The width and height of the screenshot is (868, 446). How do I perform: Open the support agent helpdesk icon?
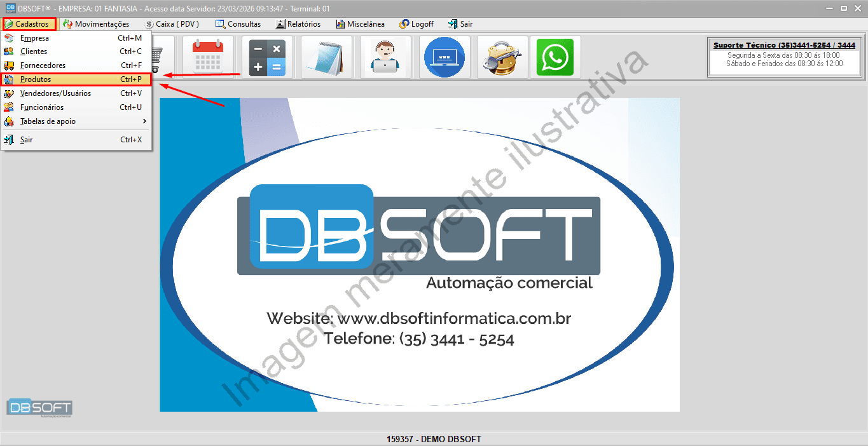pyautogui.click(x=385, y=57)
